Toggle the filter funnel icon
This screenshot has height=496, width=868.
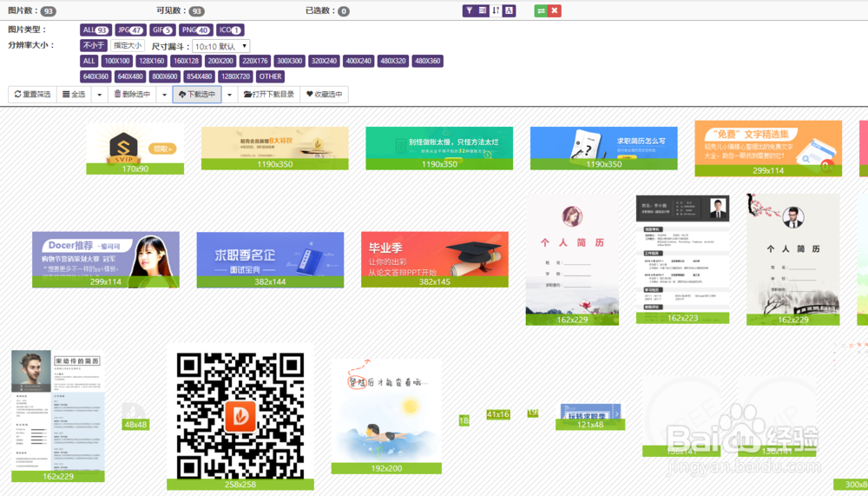tap(469, 10)
